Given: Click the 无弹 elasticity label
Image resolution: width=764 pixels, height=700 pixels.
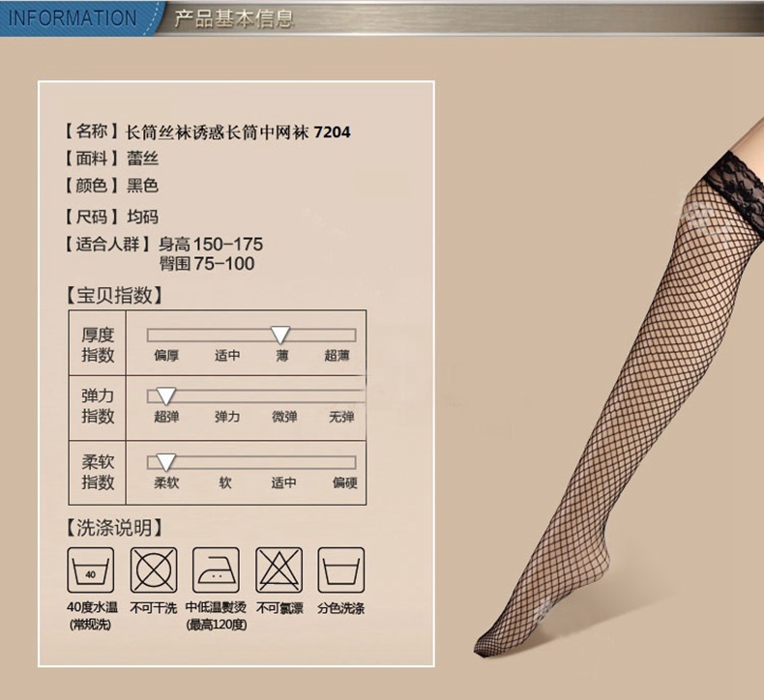Looking at the screenshot, I should point(341,417).
